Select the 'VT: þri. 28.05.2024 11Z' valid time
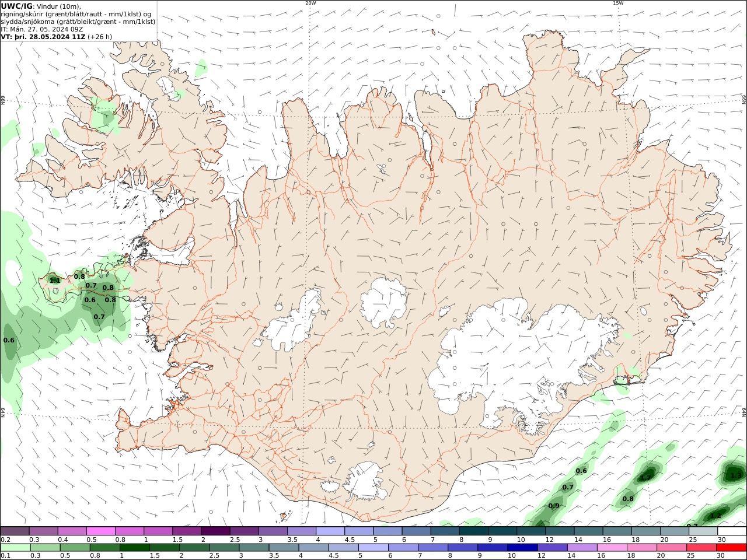This screenshot has width=747, height=560. [x=44, y=36]
